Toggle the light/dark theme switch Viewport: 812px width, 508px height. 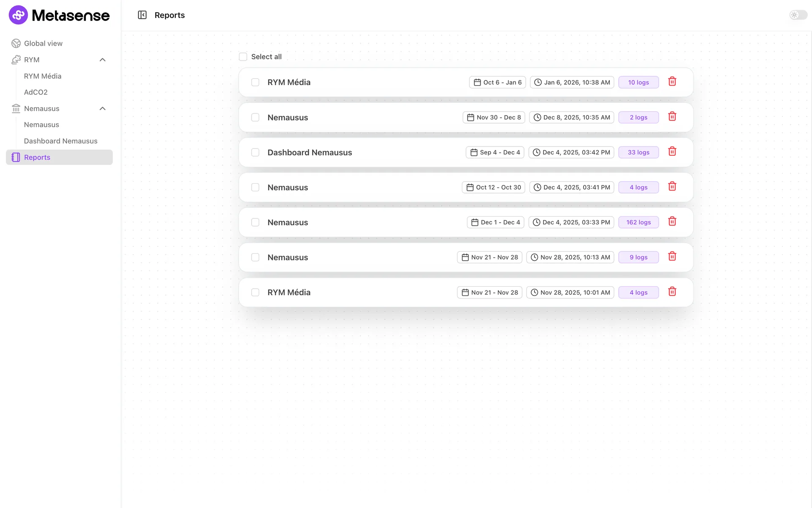pos(798,15)
